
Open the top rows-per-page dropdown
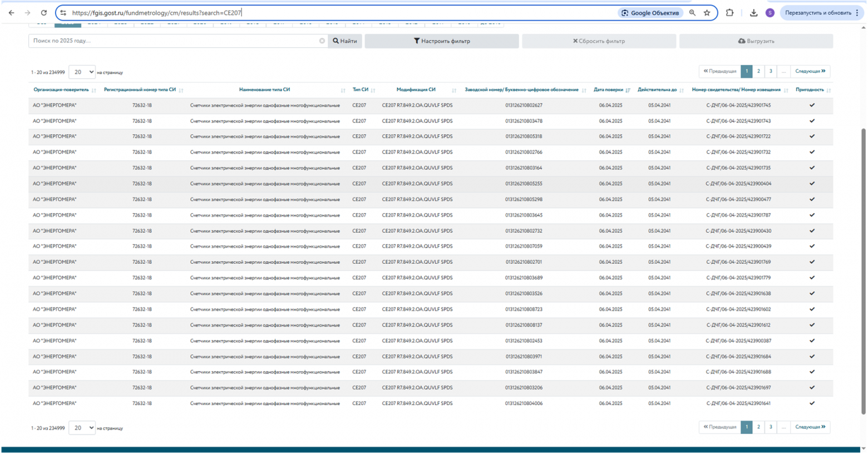tap(82, 72)
